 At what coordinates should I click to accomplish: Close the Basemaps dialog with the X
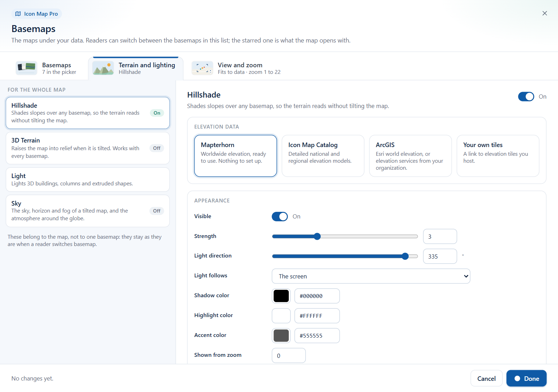coord(545,13)
